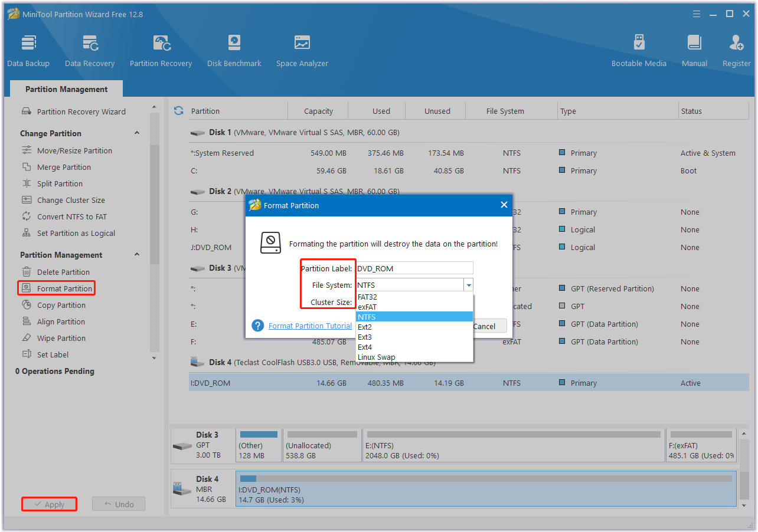Collapse the Partition Management sidebar section
The width and height of the screenshot is (758, 532).
[137, 255]
